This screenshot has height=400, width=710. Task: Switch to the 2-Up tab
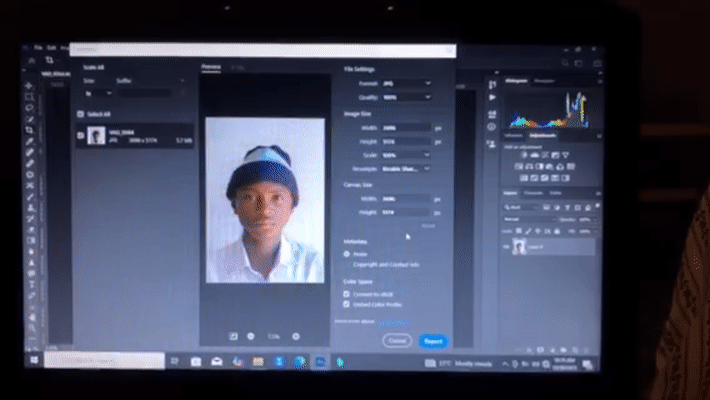pyautogui.click(x=238, y=67)
